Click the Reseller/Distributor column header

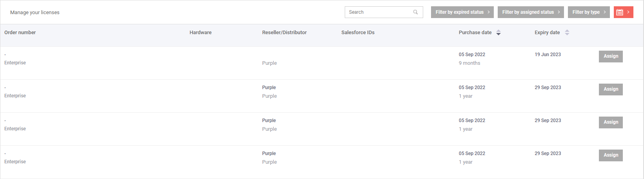tap(284, 33)
